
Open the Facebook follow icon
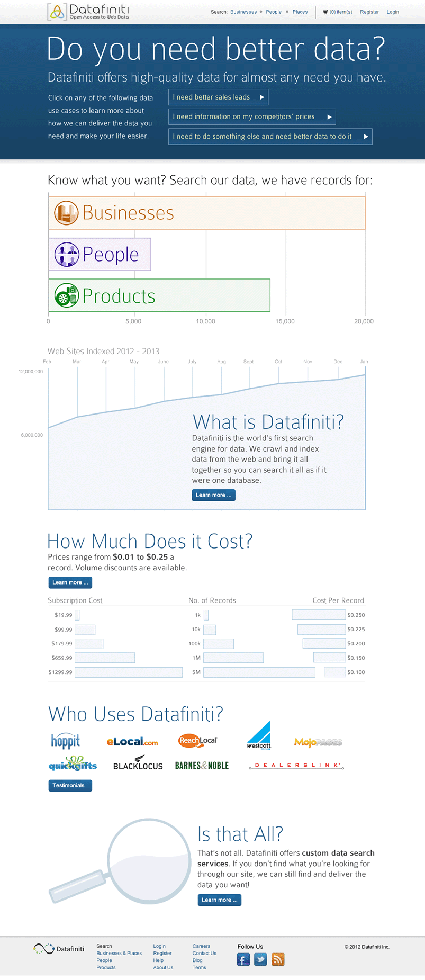243,959
